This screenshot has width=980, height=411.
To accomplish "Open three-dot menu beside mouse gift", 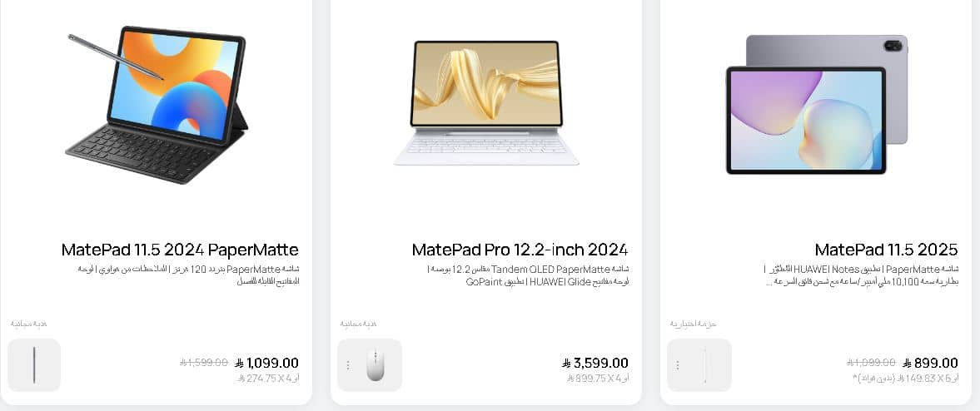I will click(x=348, y=365).
